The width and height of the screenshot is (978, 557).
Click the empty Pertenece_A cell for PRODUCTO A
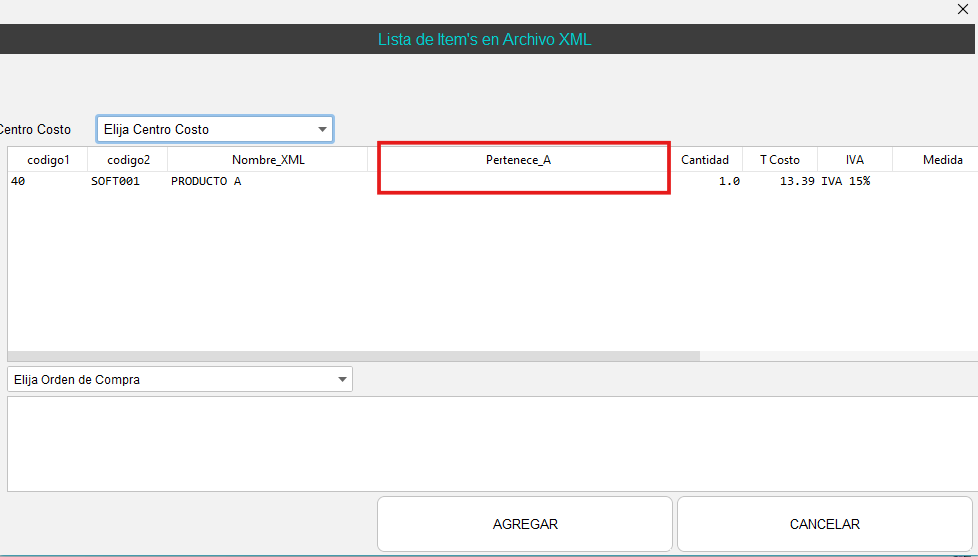click(x=518, y=182)
